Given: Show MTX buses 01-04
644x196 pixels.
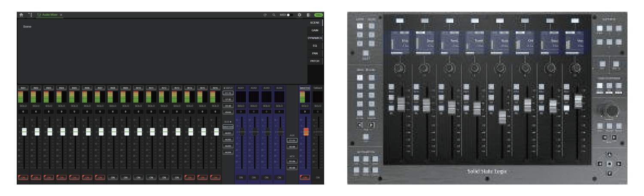Looking at the screenshot, I should (292, 161).
